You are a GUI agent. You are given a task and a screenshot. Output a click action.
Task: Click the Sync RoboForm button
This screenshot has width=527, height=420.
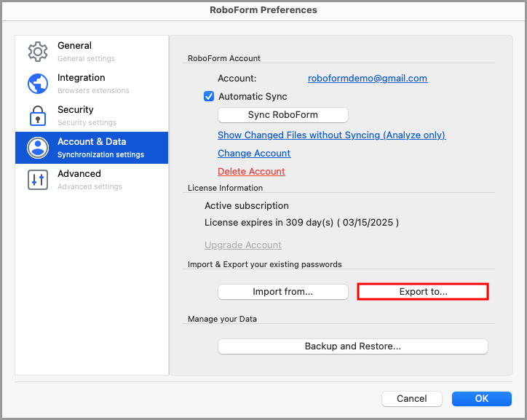(283, 115)
